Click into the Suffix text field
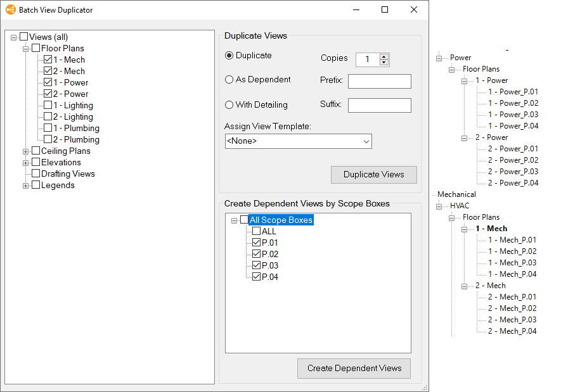Screen dimensions: 587x392 (x=379, y=105)
